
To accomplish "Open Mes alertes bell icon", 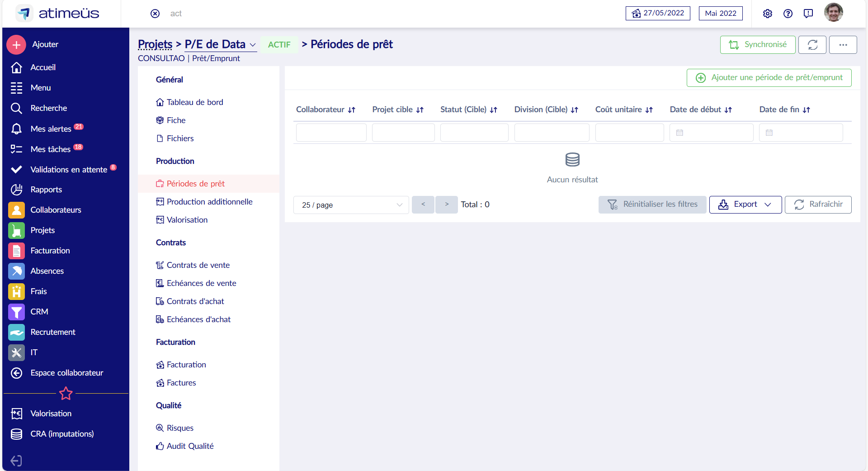I will click(x=16, y=129).
